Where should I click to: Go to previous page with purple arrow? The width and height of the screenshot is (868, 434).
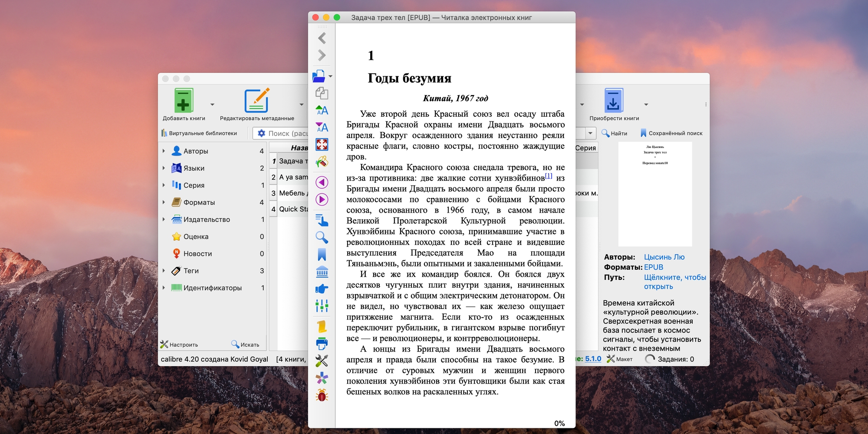pos(322,182)
